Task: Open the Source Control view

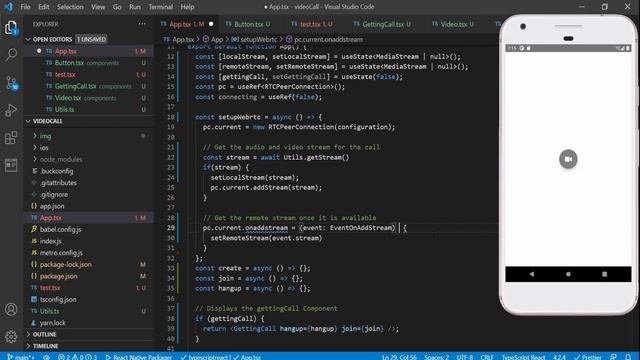Action: click(x=11, y=82)
